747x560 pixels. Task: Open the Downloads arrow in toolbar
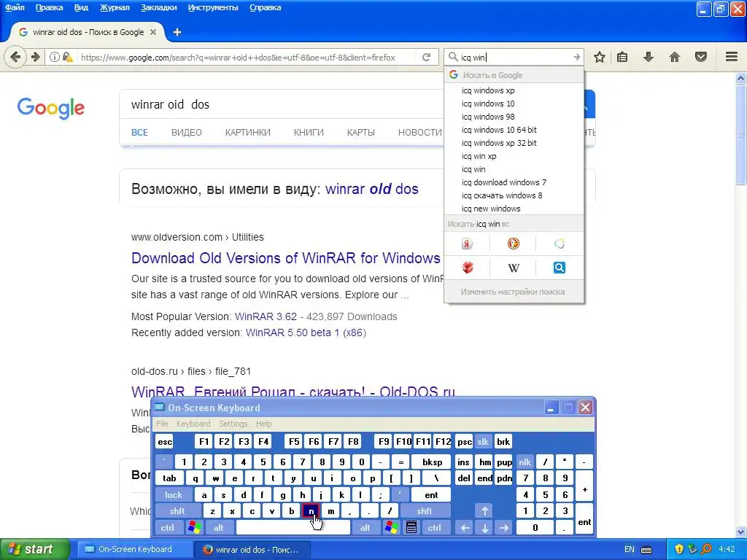[649, 57]
